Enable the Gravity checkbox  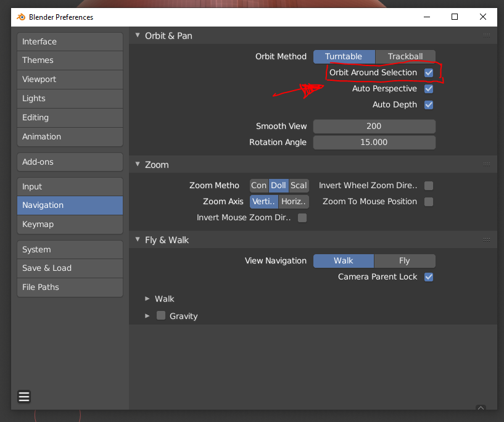(x=161, y=316)
